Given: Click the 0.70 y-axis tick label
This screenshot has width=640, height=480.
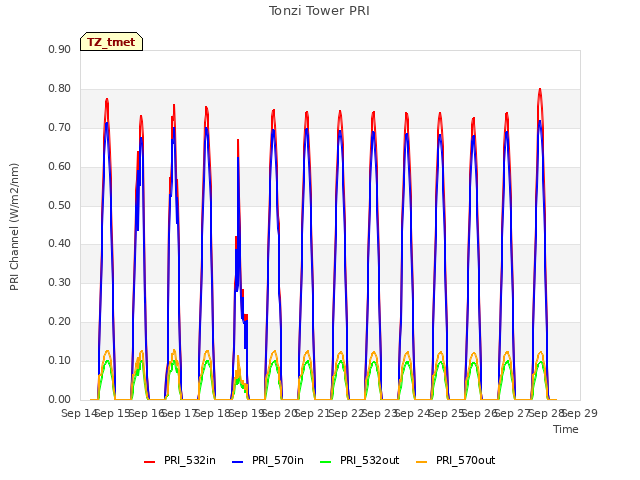Looking at the screenshot, I should click(x=60, y=127).
